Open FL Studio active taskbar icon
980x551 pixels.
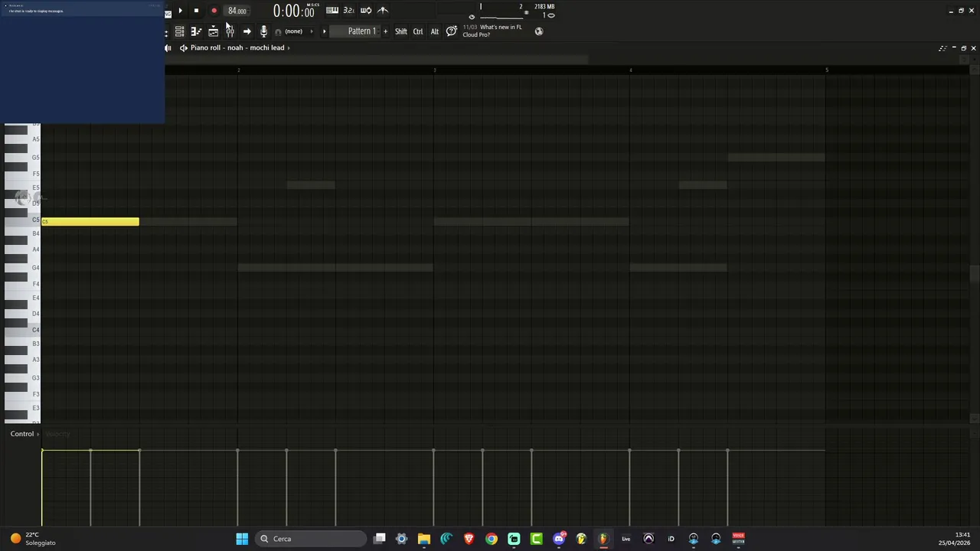[603, 539]
